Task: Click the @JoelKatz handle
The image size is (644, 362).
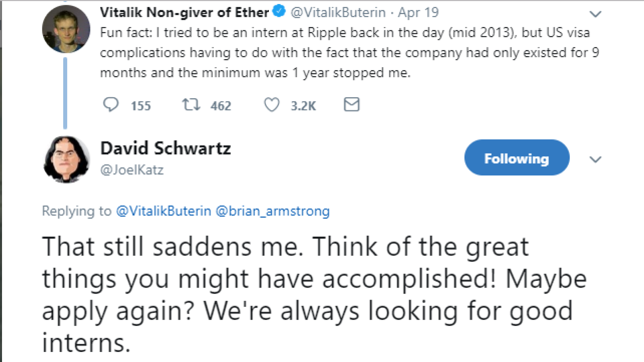Action: (x=132, y=170)
